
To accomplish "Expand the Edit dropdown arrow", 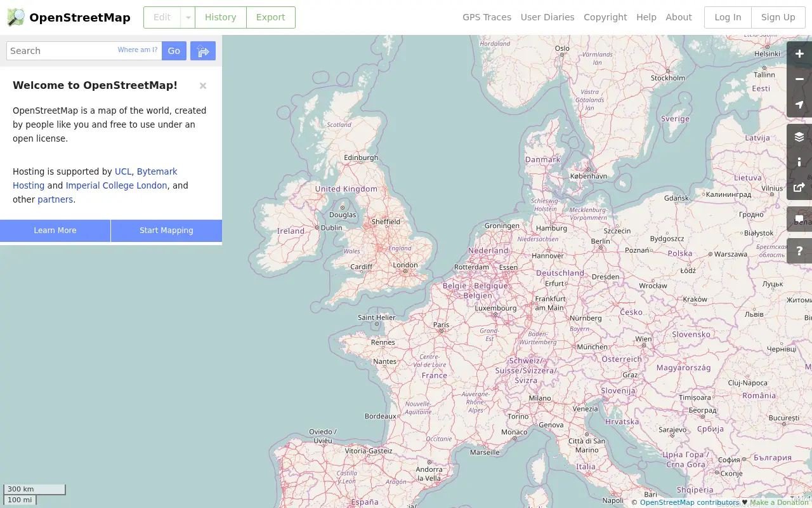I will pyautogui.click(x=188, y=17).
